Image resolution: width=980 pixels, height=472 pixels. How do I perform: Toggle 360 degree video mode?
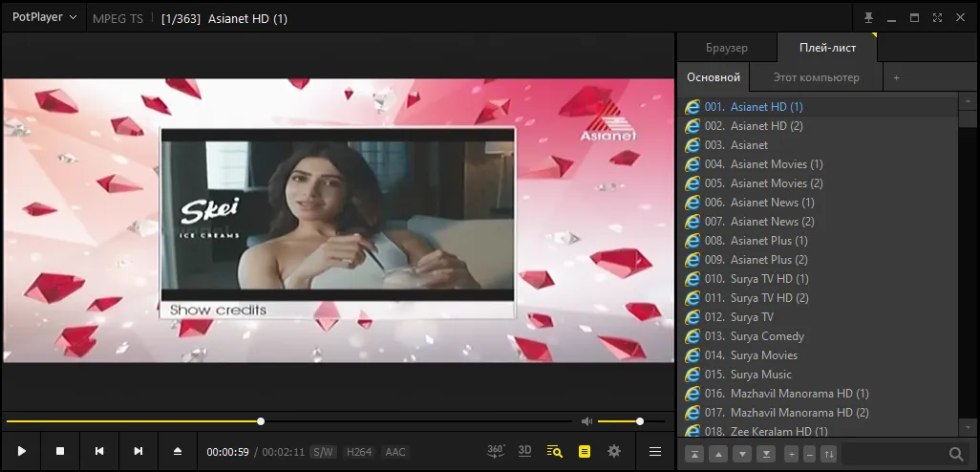(497, 451)
